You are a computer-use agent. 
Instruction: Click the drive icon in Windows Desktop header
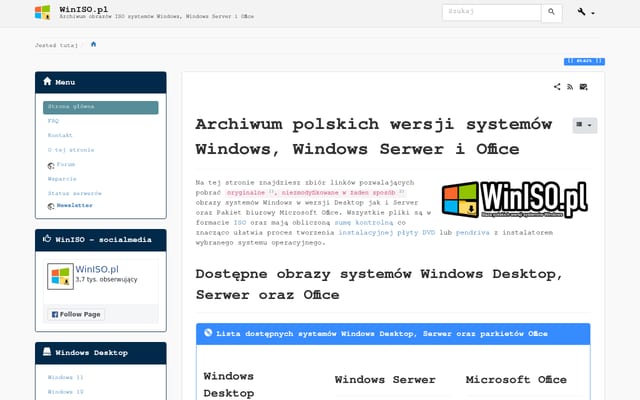[x=47, y=352]
